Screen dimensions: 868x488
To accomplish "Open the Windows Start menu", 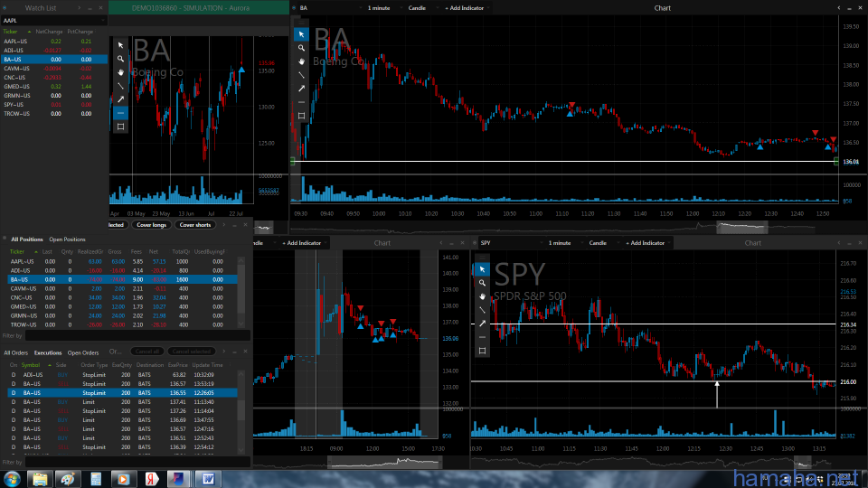I will tap(12, 479).
